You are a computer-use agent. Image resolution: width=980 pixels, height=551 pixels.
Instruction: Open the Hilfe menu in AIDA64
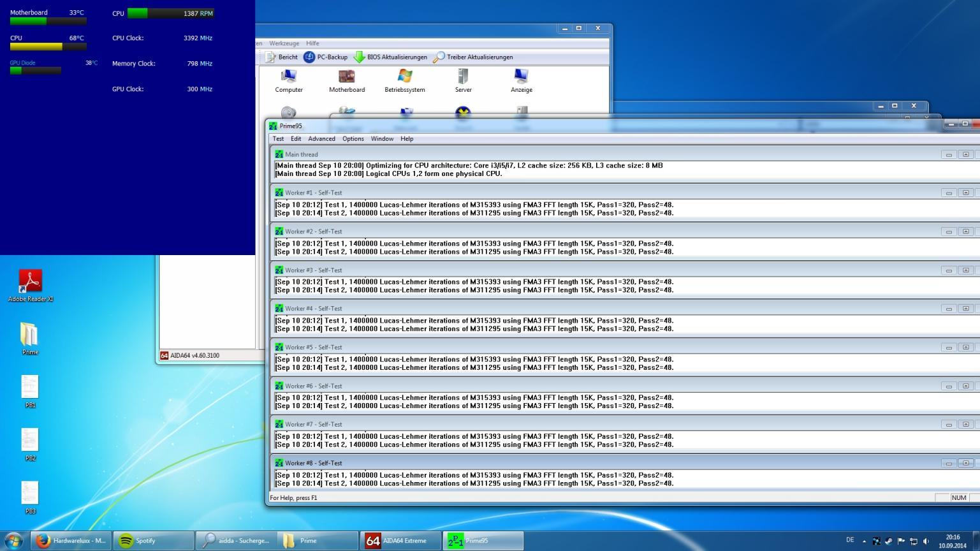point(312,43)
